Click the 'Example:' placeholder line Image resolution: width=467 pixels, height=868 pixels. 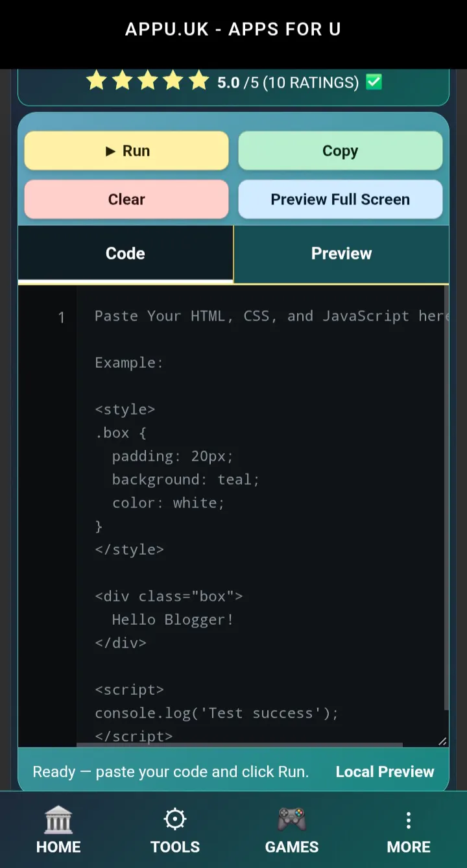click(129, 363)
